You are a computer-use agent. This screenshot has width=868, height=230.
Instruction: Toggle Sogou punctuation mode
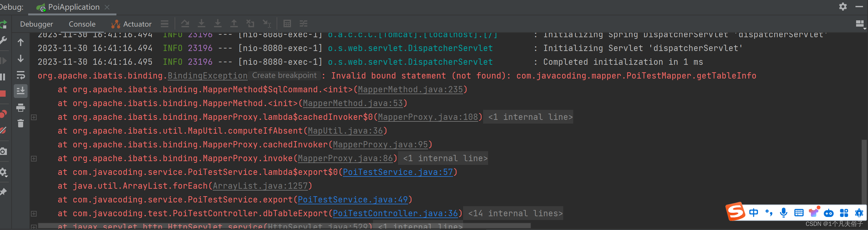(768, 213)
